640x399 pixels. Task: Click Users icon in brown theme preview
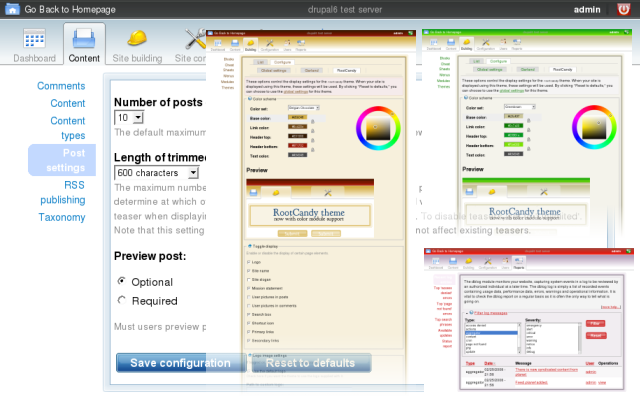(287, 43)
